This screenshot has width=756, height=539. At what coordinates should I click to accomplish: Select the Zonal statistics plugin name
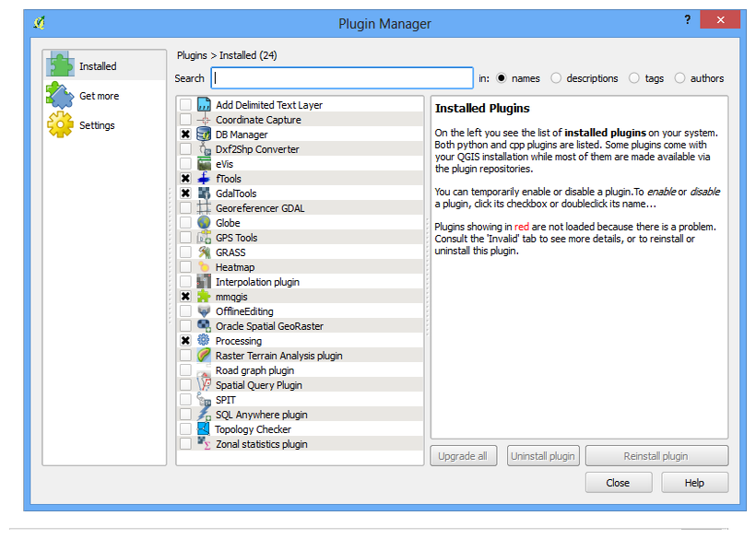(x=261, y=444)
